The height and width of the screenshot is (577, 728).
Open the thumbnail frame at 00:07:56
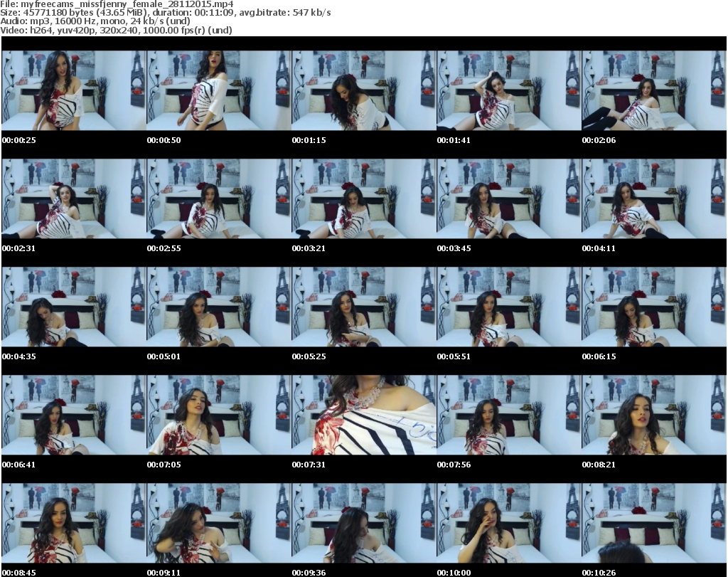tap(509, 415)
